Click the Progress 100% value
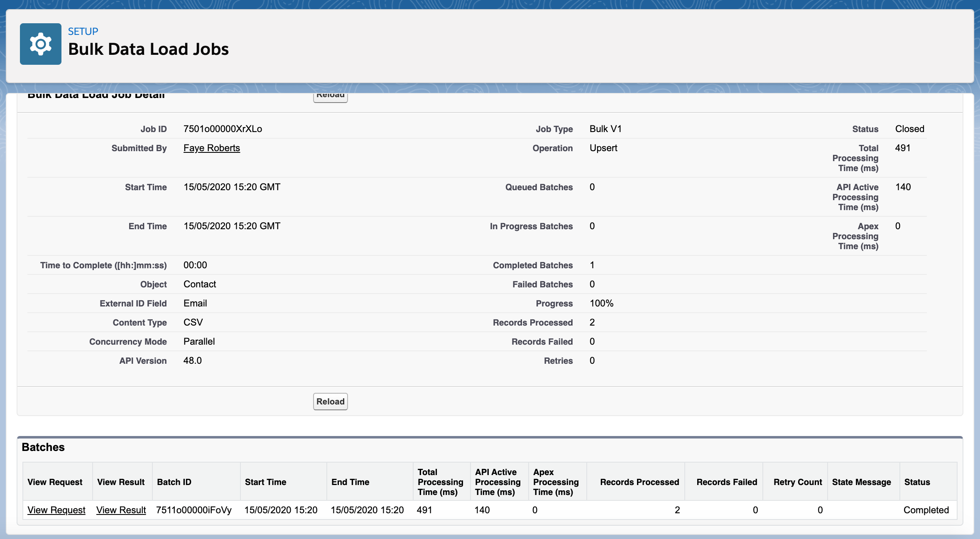980x539 pixels. click(x=601, y=304)
